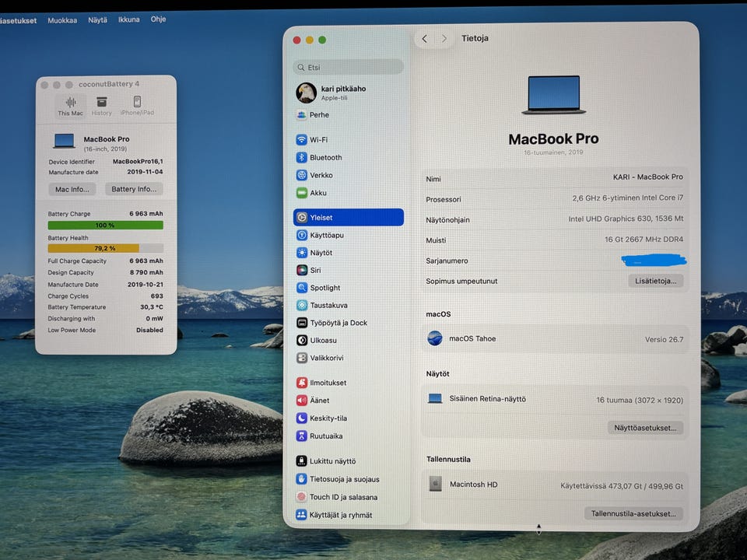The width and height of the screenshot is (747, 560).
Task: Click the Etsi search field
Action: click(x=349, y=67)
